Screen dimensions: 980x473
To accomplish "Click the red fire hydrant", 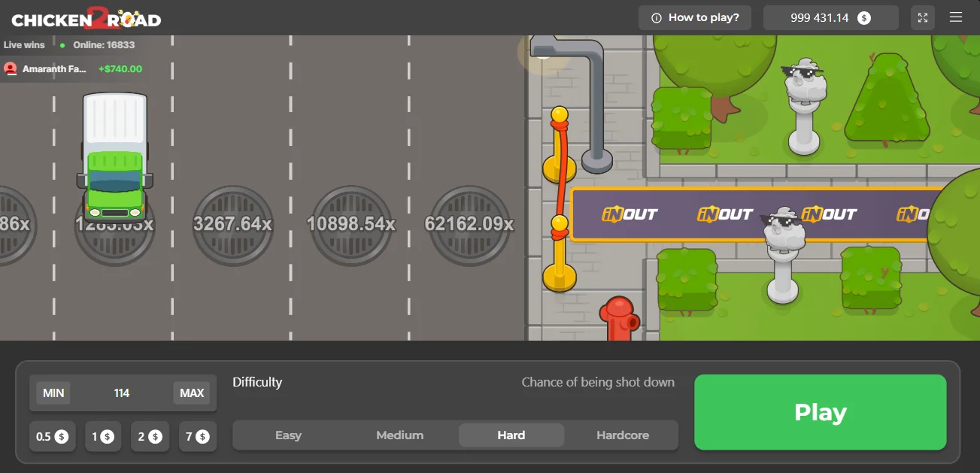I will [619, 319].
